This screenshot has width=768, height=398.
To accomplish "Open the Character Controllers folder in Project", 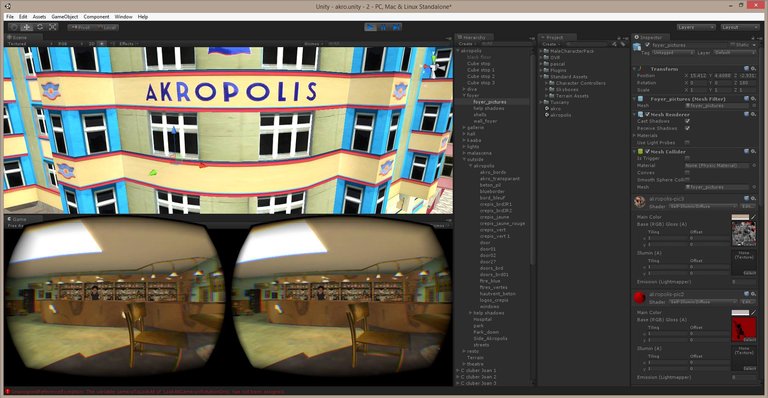I will point(580,83).
